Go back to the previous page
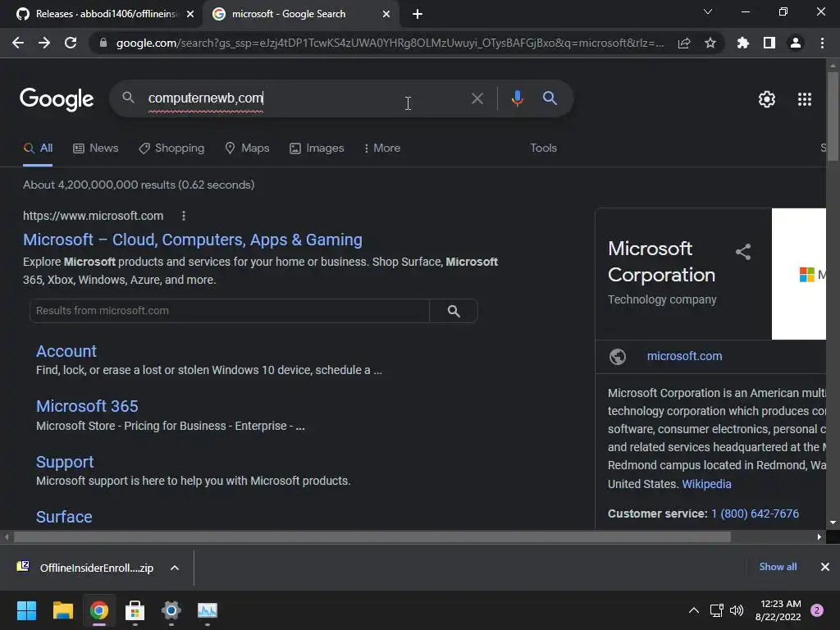 (x=18, y=43)
